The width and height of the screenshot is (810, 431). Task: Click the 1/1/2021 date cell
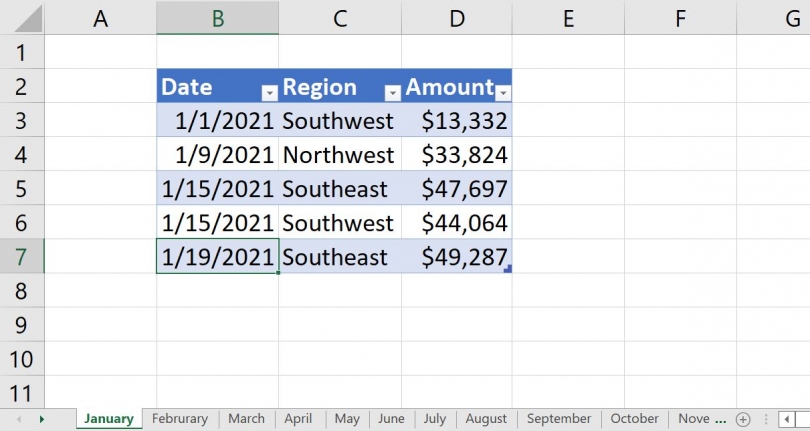pos(218,121)
